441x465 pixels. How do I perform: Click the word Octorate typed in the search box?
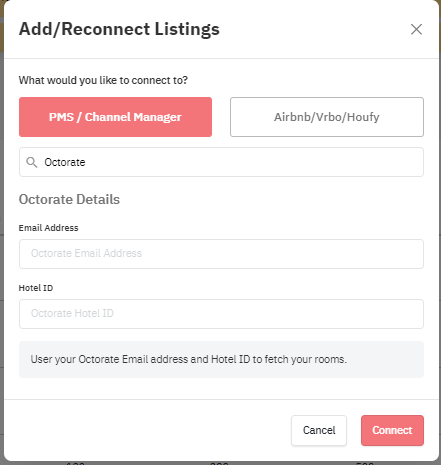coord(65,162)
